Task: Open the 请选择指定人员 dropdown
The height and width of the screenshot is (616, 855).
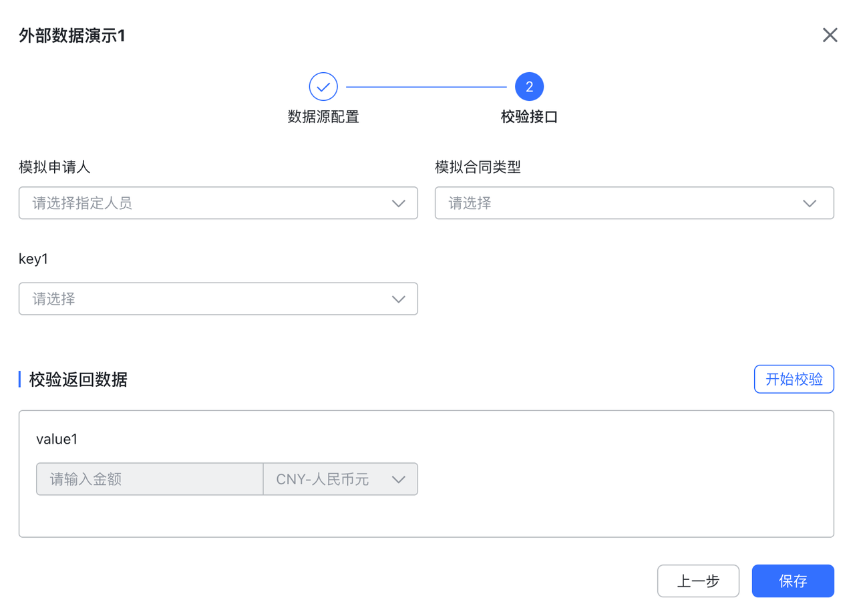Action: [207, 203]
